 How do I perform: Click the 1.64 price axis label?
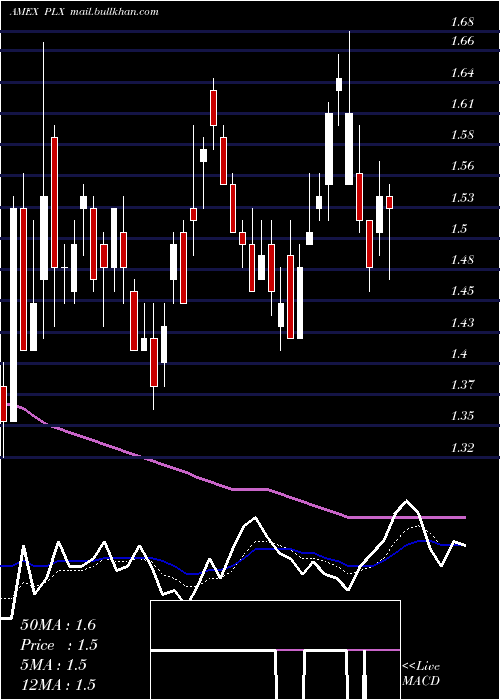click(x=462, y=72)
